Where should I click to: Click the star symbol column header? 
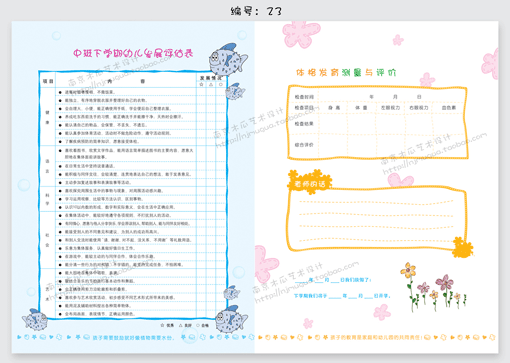pyautogui.click(x=201, y=85)
